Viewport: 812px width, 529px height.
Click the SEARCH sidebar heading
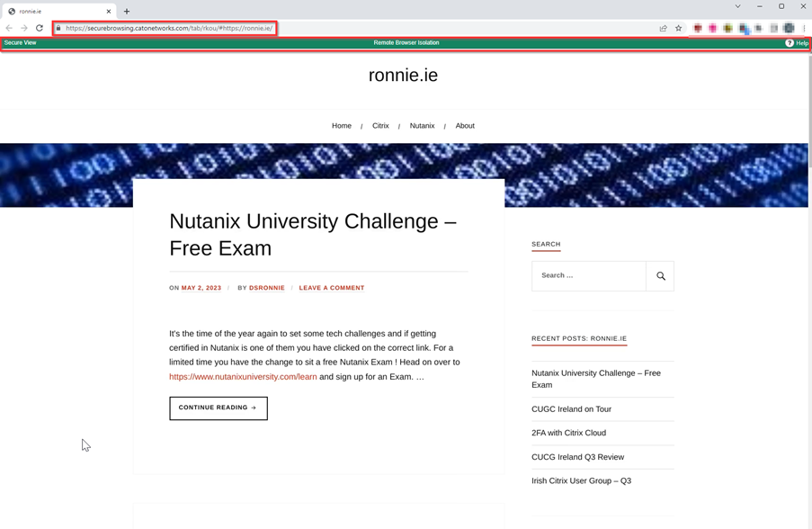click(x=546, y=244)
